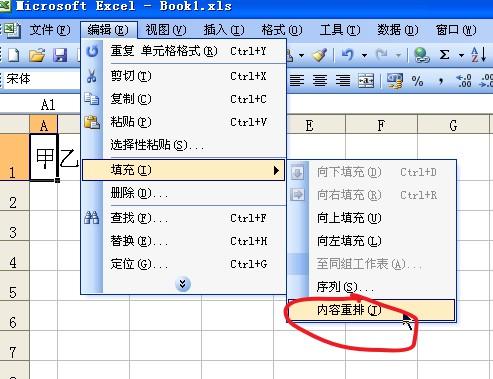Screen dimensions: 493x379
Task: Click the Increase Decimal icon
Action: point(464,81)
